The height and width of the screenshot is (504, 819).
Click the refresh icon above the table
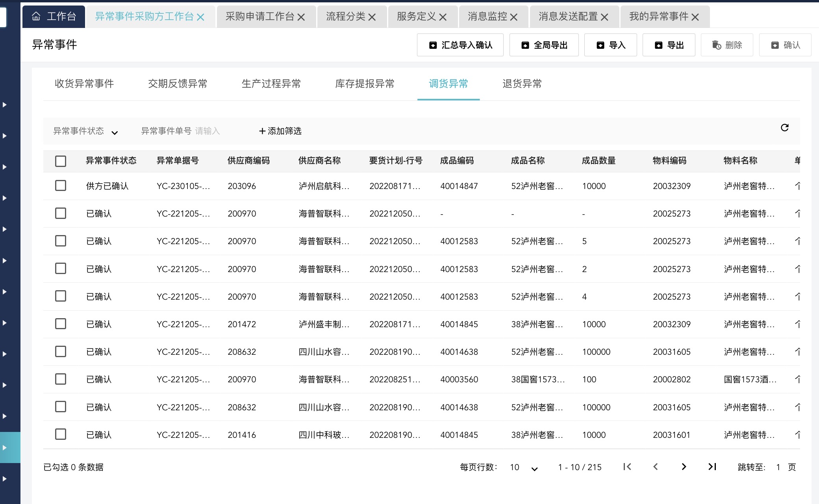point(785,128)
